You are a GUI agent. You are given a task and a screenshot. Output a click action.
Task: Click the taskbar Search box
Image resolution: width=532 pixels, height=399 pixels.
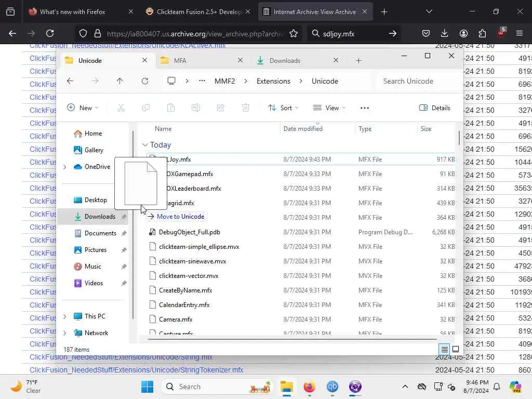(x=218, y=387)
